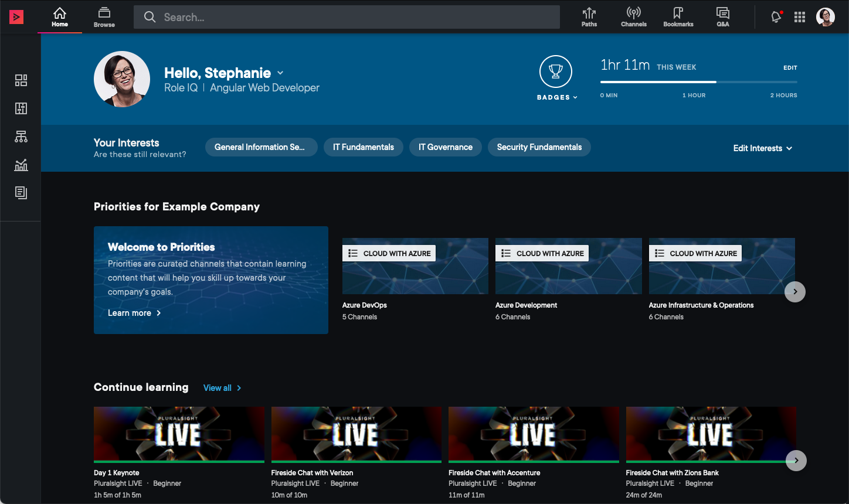Click list icon on Azure DevOps card
Screen dimensions: 849x504
(x=353, y=253)
